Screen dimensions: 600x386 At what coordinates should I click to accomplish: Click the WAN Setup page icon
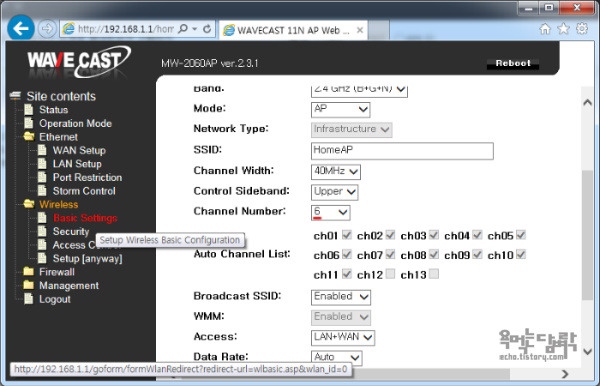42,150
